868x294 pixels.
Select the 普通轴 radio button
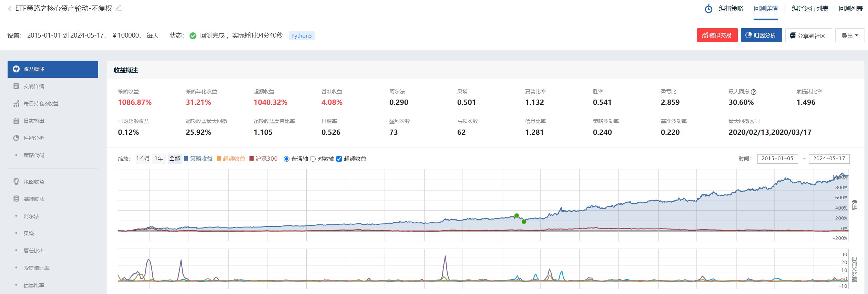pos(286,159)
